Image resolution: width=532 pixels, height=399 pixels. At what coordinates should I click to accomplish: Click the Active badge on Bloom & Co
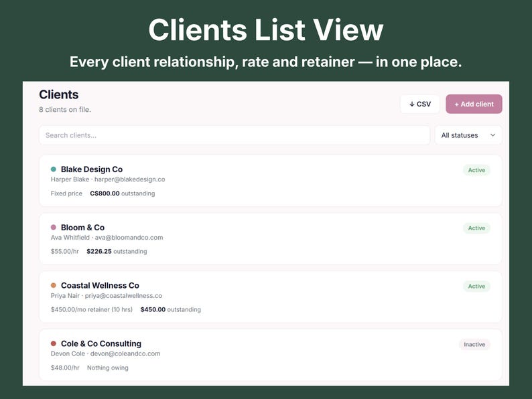coord(476,228)
